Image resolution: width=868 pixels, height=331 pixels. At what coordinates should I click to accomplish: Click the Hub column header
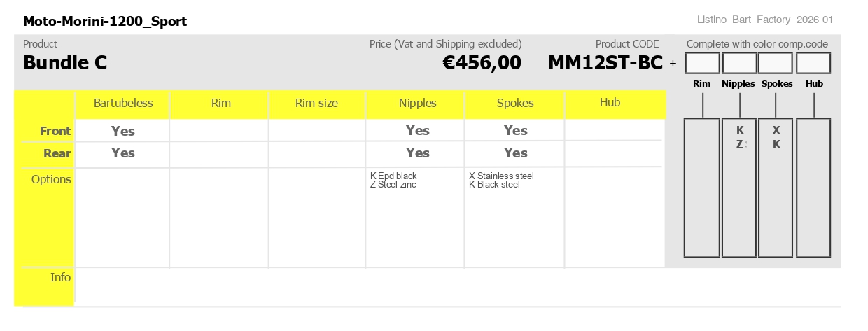point(610,102)
